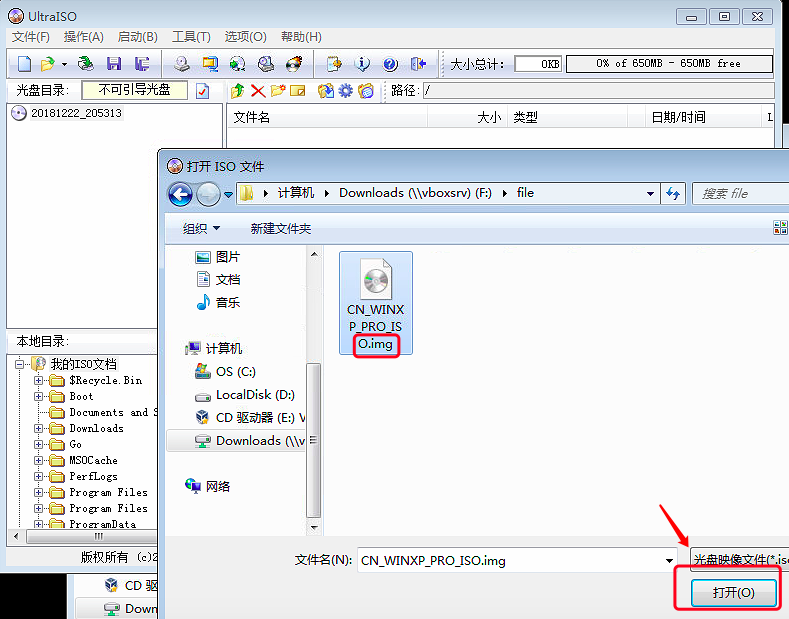Open the 组织 dropdown menu

[201, 228]
